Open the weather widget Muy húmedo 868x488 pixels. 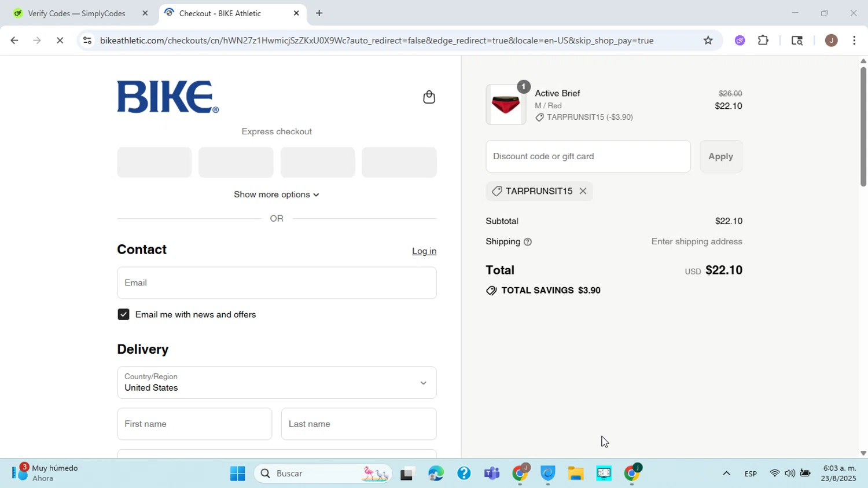point(46,473)
